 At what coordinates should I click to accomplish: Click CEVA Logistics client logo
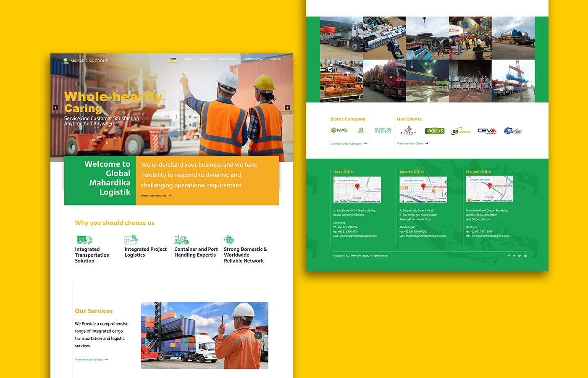[487, 131]
